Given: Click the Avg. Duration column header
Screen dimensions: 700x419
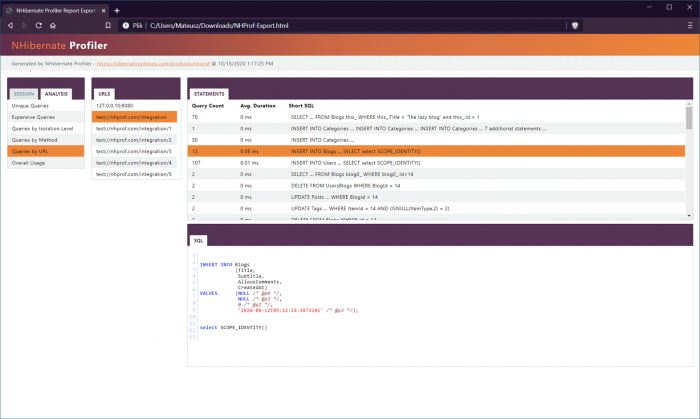Looking at the screenshot, I should point(258,106).
